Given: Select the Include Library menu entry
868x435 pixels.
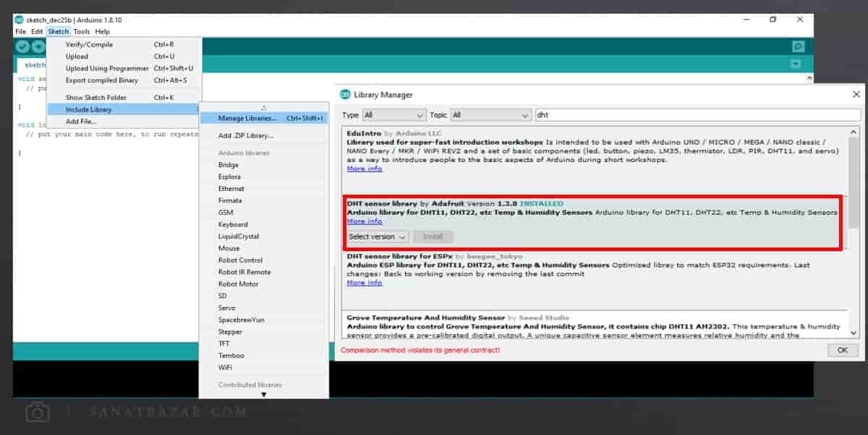Looking at the screenshot, I should (124, 109).
